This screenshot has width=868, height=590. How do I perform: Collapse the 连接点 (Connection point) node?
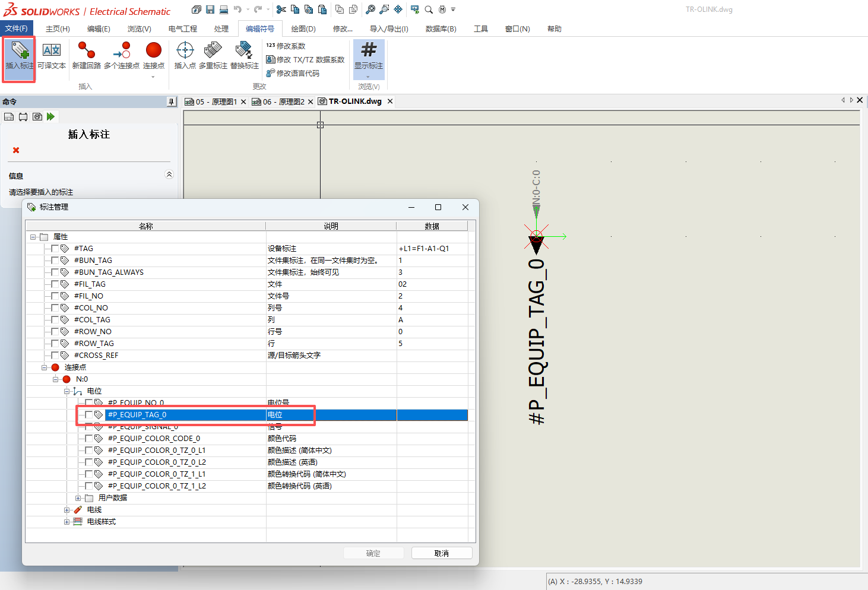45,367
